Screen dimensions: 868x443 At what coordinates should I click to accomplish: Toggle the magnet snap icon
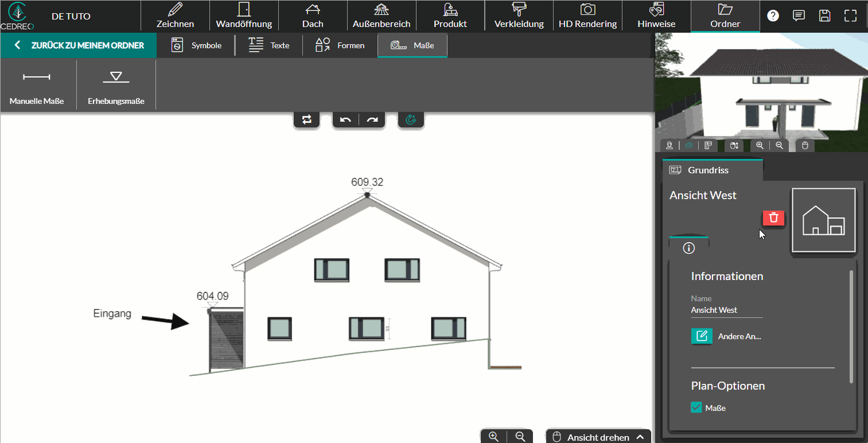(x=411, y=119)
